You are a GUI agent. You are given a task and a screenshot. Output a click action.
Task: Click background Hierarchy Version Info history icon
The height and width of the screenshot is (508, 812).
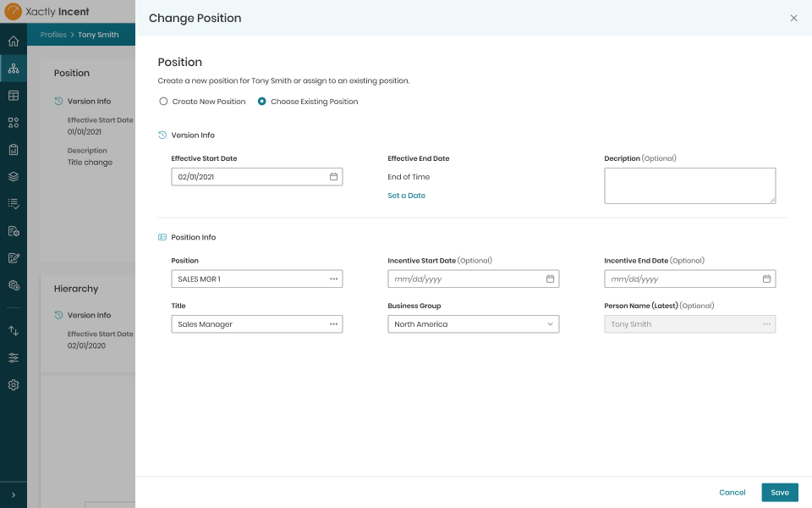coord(58,315)
